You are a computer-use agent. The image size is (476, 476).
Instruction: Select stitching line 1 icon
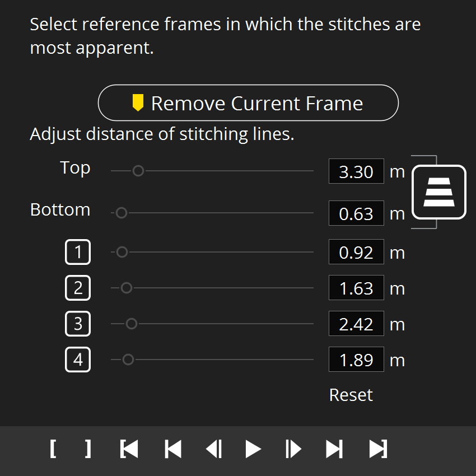tap(78, 253)
